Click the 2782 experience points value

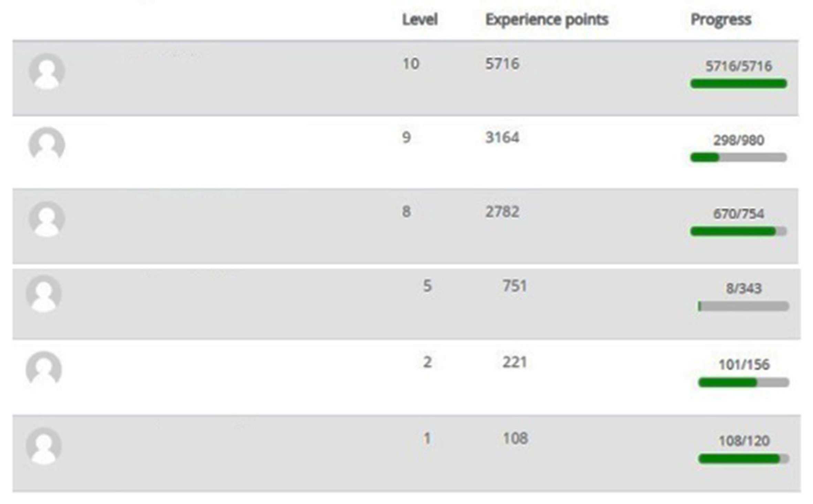[x=502, y=212]
